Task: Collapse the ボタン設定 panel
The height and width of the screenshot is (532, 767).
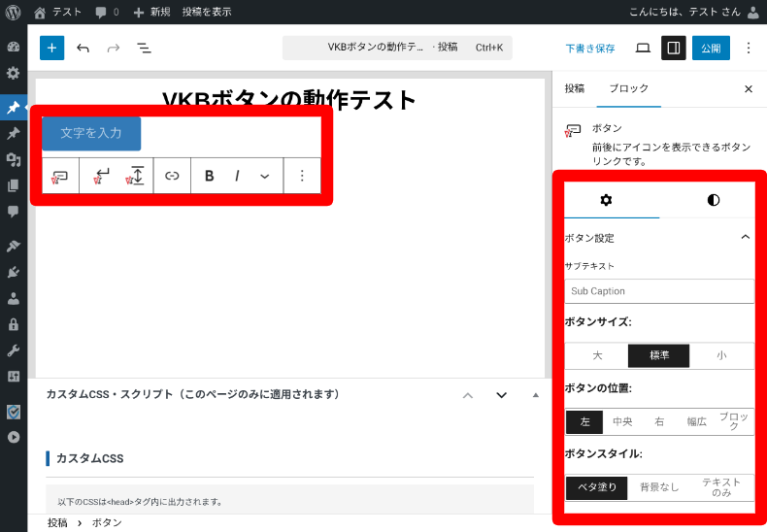Action: click(x=659, y=238)
